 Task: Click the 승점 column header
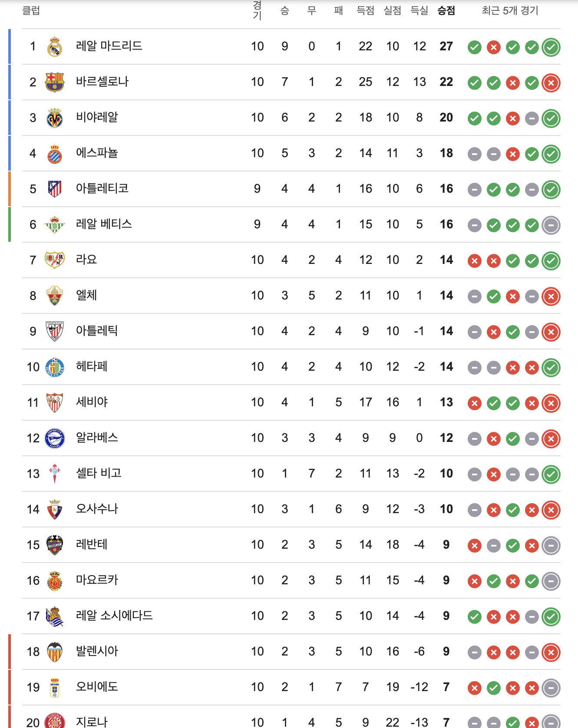click(446, 10)
